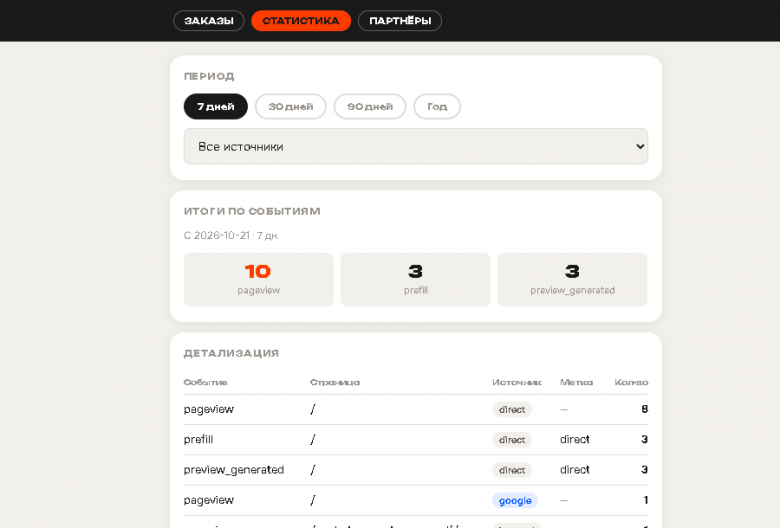Click direct label in preview_generated row
The image size is (780, 528).
(x=575, y=470)
